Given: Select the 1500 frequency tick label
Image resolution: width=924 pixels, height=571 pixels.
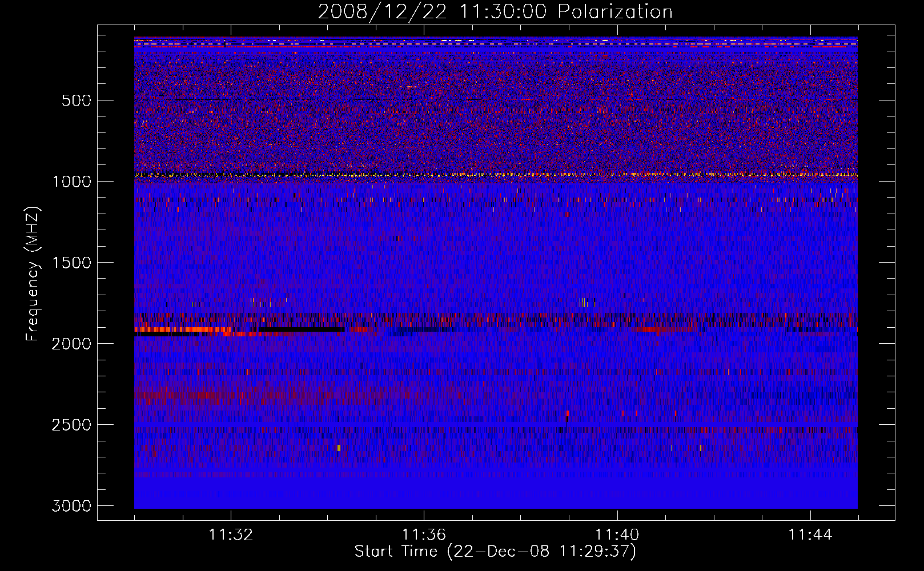Looking at the screenshot, I should coord(72,263).
